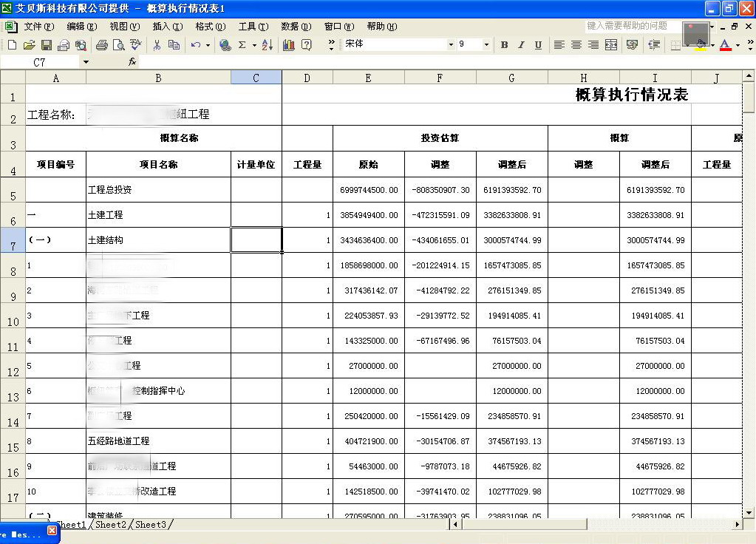Apply AutoSum with the sigma icon
This screenshot has width=756, height=544.
(x=242, y=45)
